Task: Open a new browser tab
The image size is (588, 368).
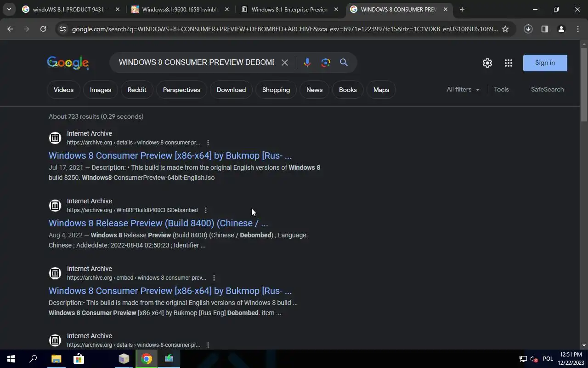Action: [462, 9]
